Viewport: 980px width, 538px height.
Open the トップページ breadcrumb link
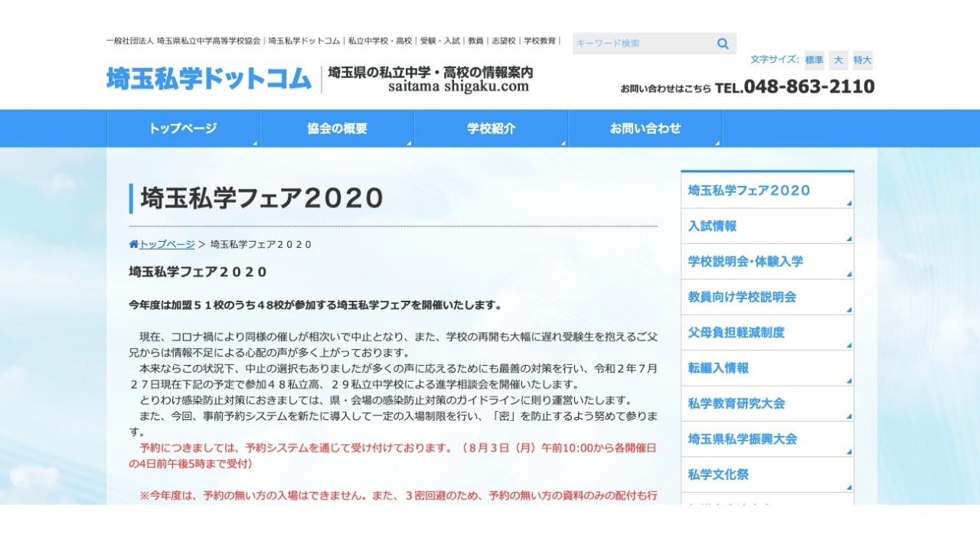[165, 243]
